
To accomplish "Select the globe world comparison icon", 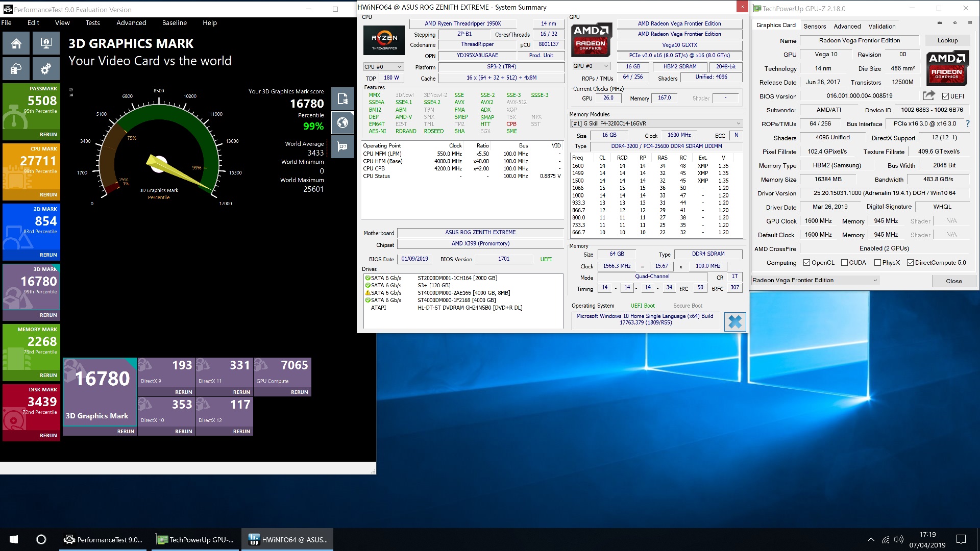I will pos(342,122).
